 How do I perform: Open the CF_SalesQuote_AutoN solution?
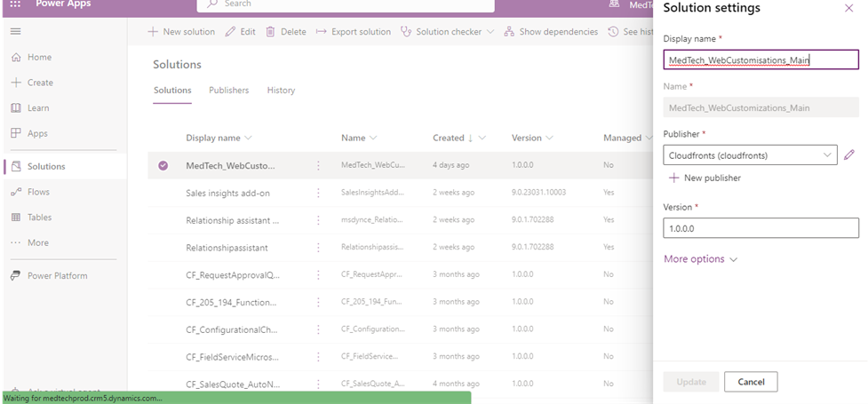click(x=233, y=384)
